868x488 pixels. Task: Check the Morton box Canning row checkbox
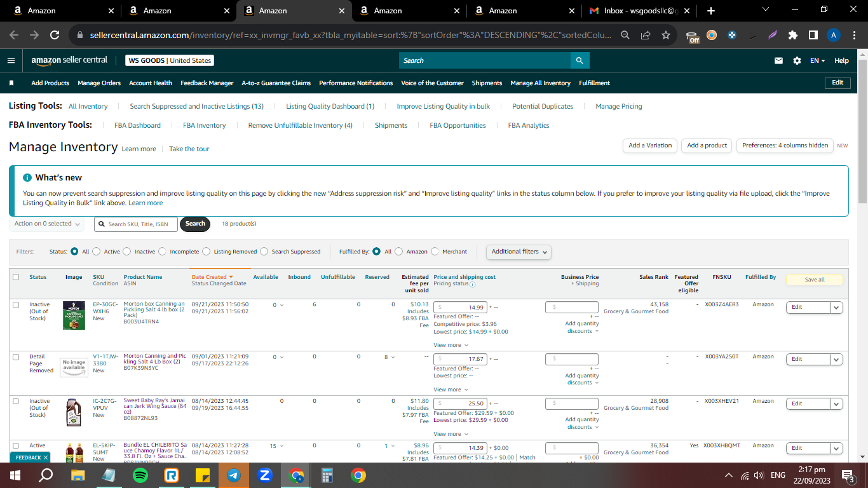(x=16, y=305)
